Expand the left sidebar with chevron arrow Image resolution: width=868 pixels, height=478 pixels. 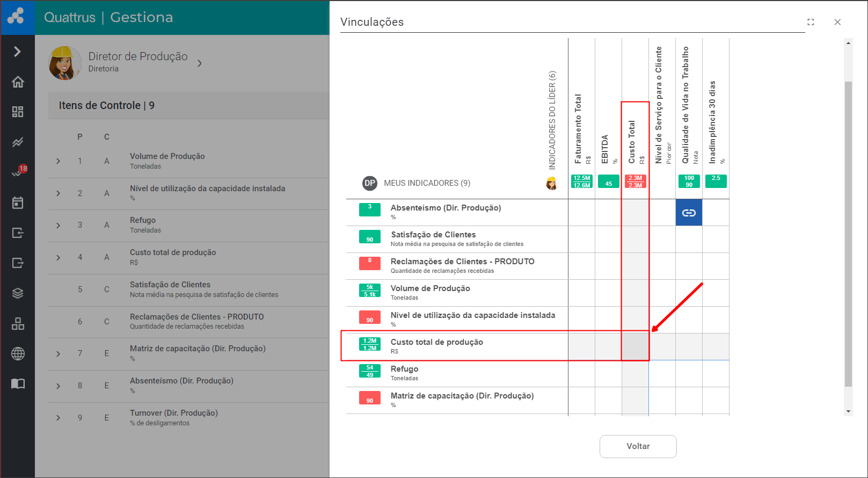[x=18, y=52]
